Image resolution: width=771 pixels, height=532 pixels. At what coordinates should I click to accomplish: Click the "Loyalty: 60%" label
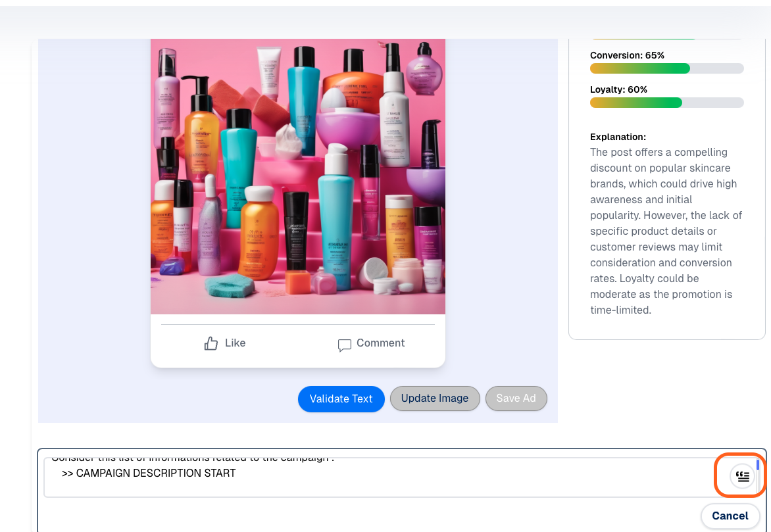pyautogui.click(x=618, y=89)
